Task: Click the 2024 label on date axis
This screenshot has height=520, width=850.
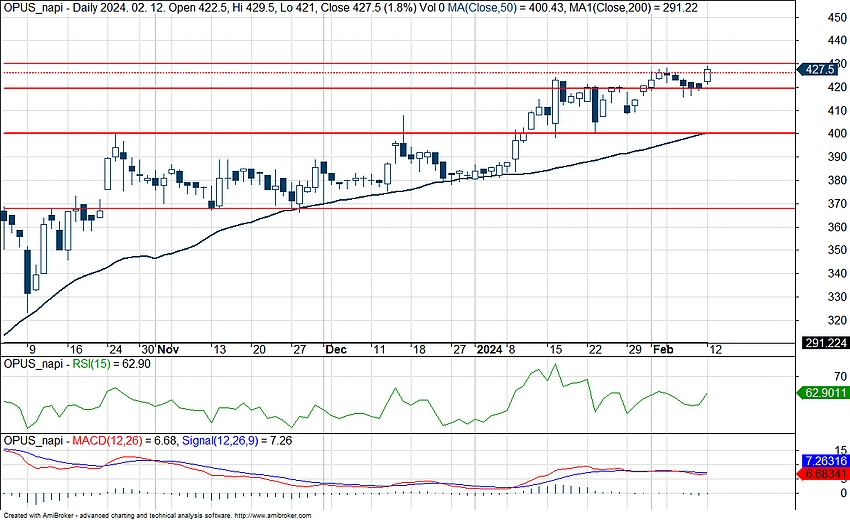Action: click(x=489, y=350)
